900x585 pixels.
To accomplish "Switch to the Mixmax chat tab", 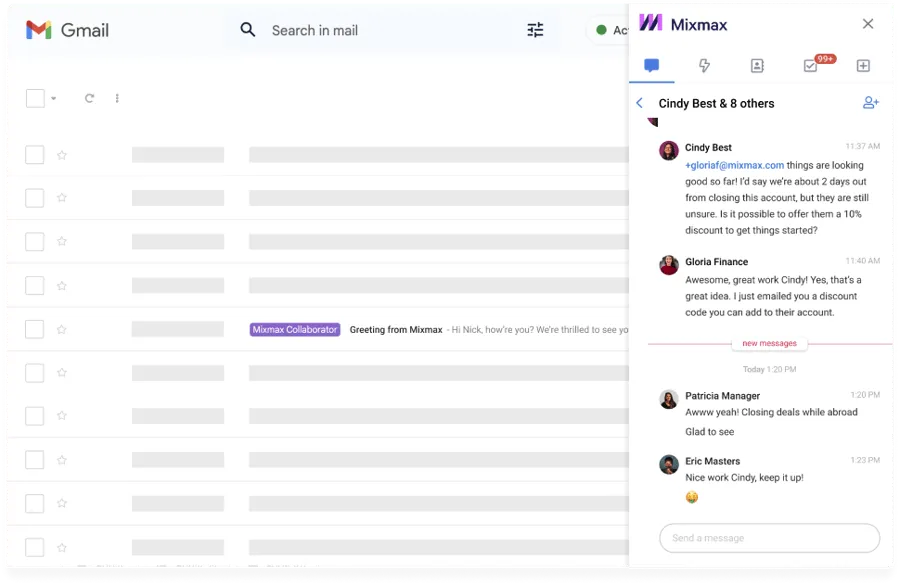I will pyautogui.click(x=651, y=65).
